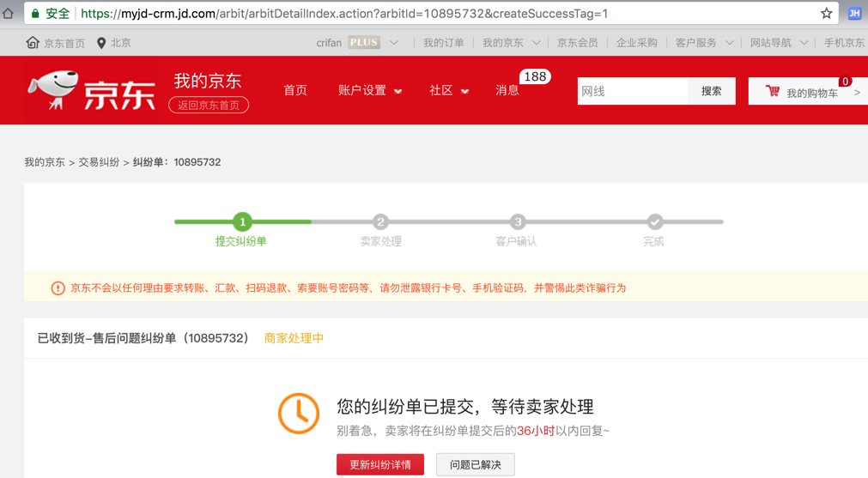Click 问题已解决 button
The image size is (868, 478).
pos(476,465)
